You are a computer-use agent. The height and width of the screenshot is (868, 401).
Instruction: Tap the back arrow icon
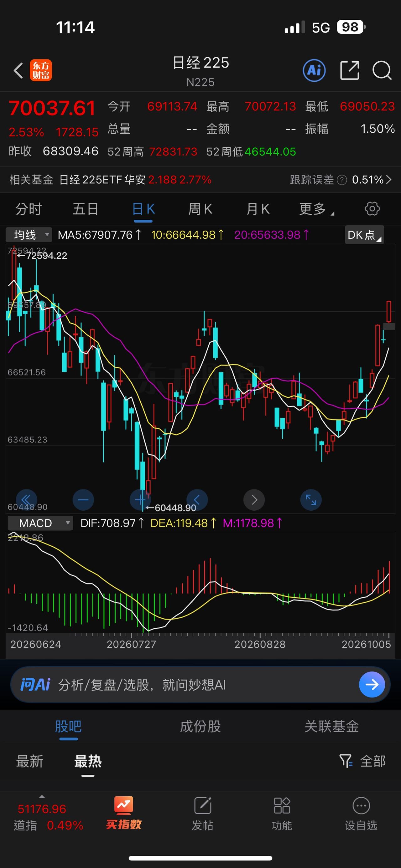[x=18, y=70]
